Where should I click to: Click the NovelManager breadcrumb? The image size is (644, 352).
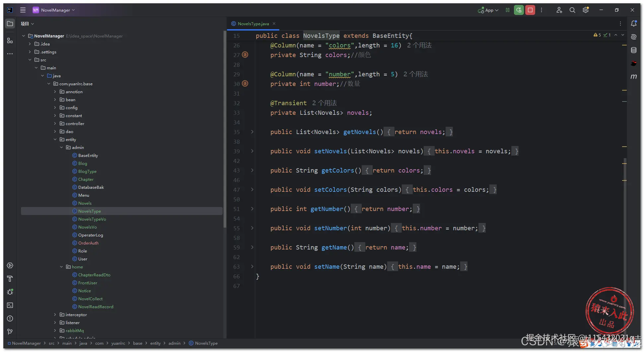[x=24, y=343]
